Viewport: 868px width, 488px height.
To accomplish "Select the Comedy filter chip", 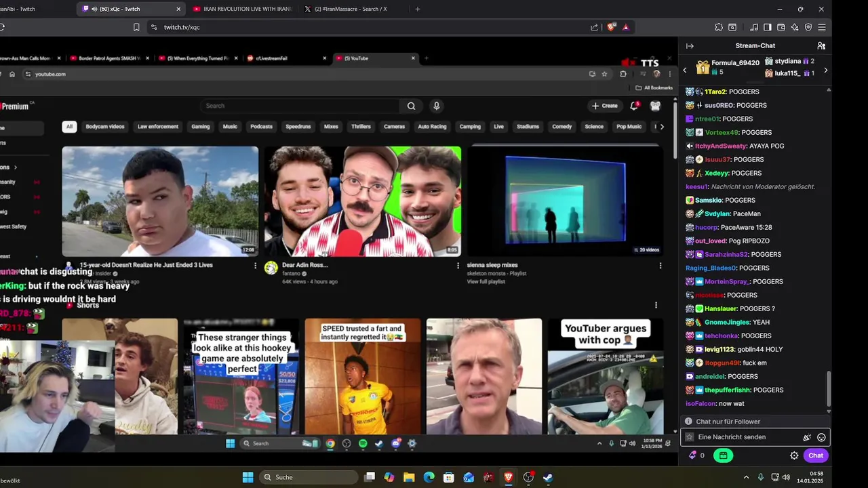I will tap(561, 127).
